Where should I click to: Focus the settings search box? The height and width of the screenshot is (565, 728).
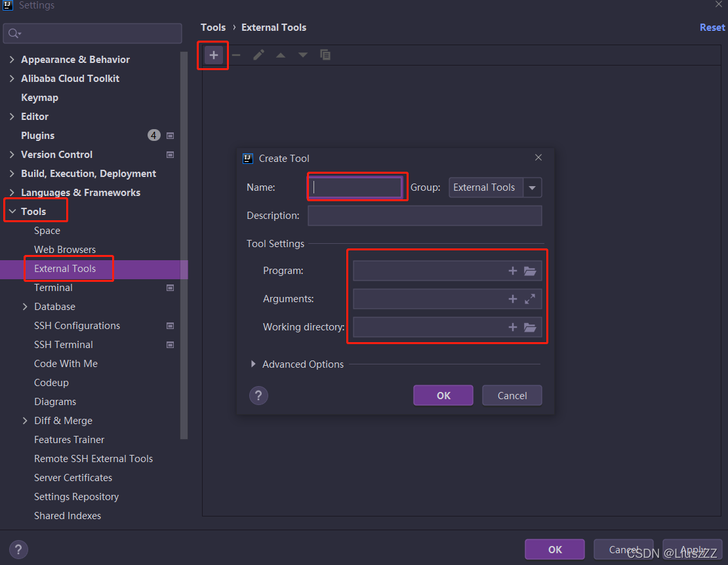[x=92, y=33]
